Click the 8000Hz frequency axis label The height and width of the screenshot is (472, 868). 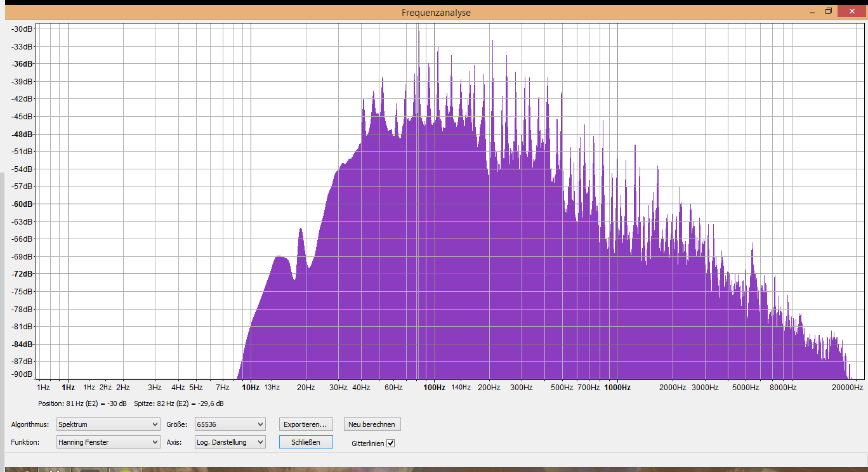point(783,387)
